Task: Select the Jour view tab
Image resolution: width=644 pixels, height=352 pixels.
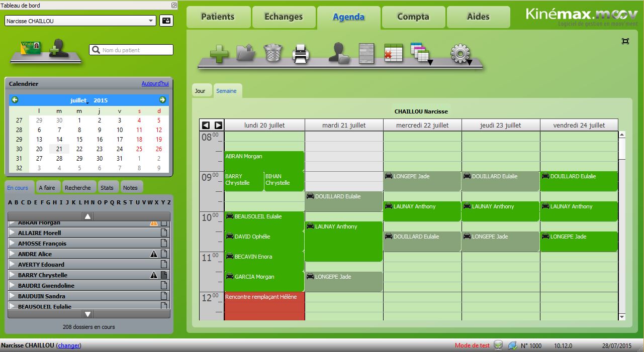Action: point(200,91)
